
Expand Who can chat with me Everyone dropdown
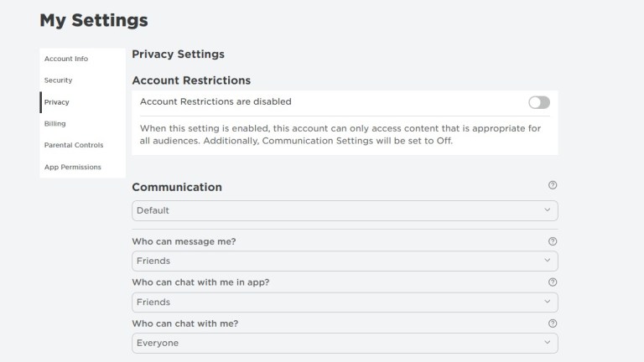(345, 343)
